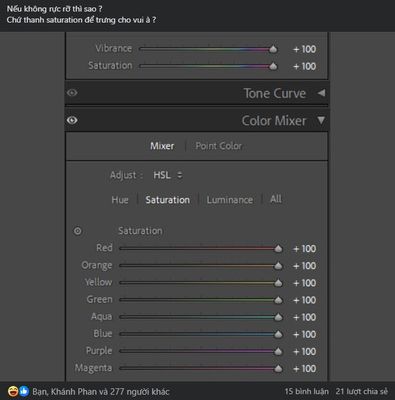Click the Like reaction icon
Viewport: 395px width, 400px height.
pos(23,391)
